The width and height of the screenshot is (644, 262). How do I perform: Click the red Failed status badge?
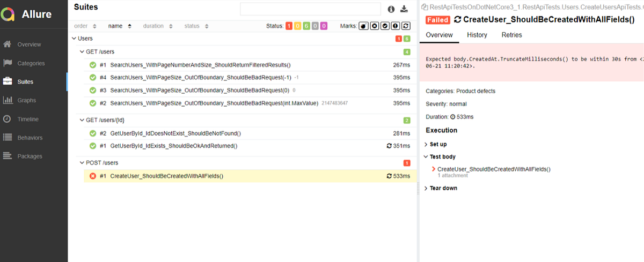[x=437, y=20]
